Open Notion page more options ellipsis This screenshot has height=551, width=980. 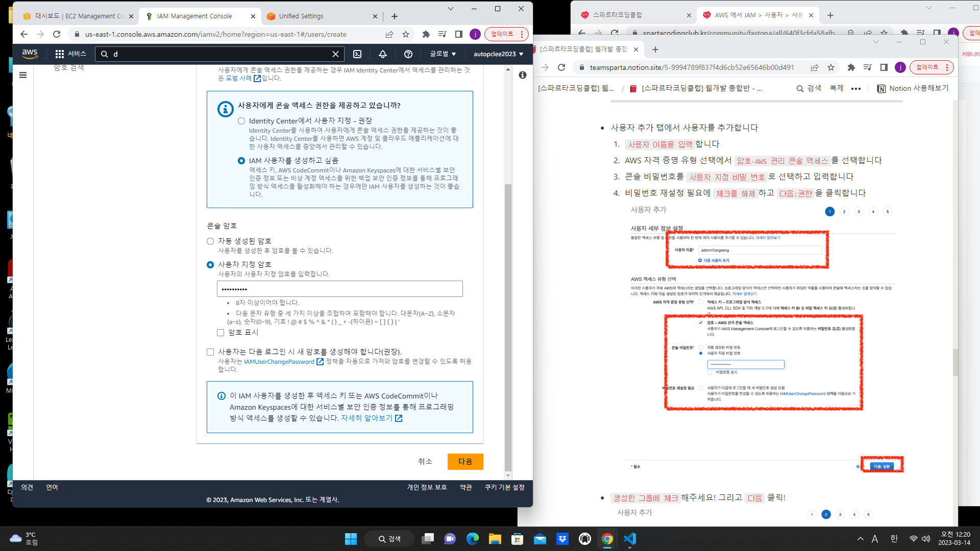click(x=856, y=89)
